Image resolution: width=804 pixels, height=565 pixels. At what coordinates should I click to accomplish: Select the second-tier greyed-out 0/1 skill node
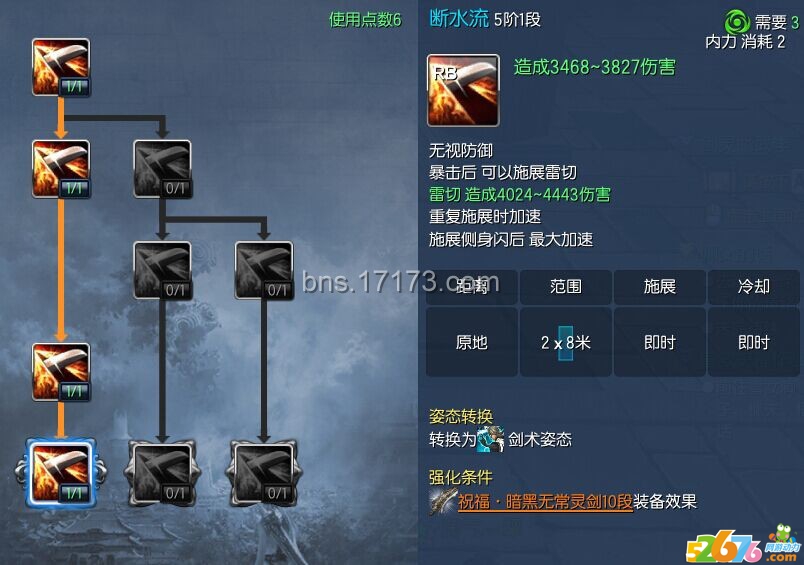[163, 169]
